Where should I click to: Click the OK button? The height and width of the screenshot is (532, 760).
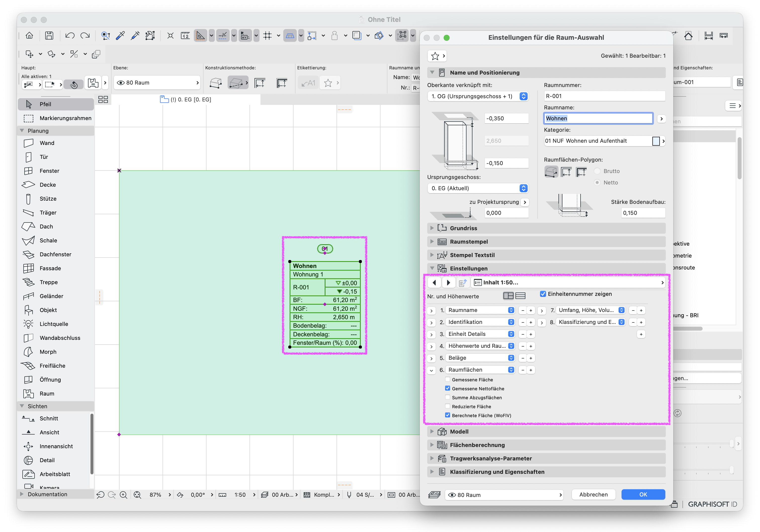pyautogui.click(x=643, y=495)
